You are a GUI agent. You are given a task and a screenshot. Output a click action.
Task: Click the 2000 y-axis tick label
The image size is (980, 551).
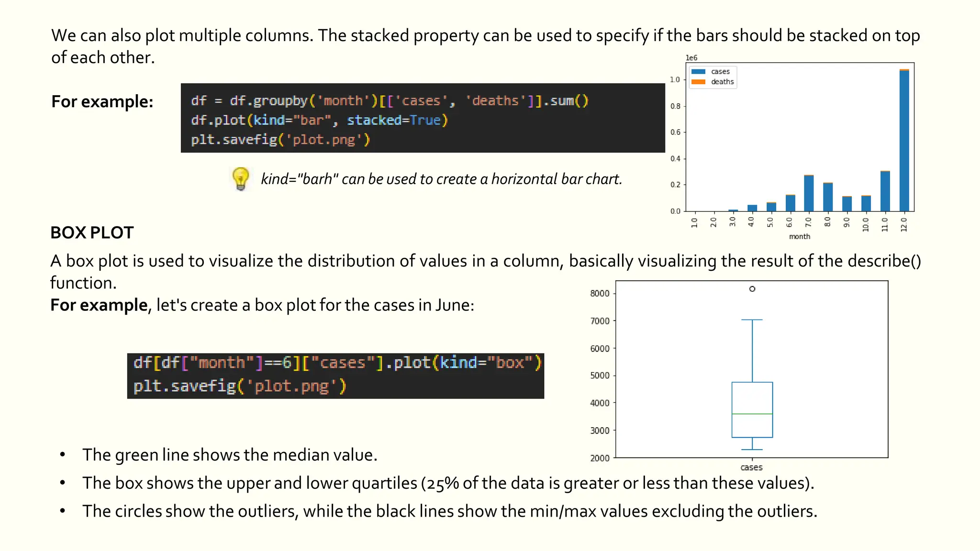tap(600, 458)
